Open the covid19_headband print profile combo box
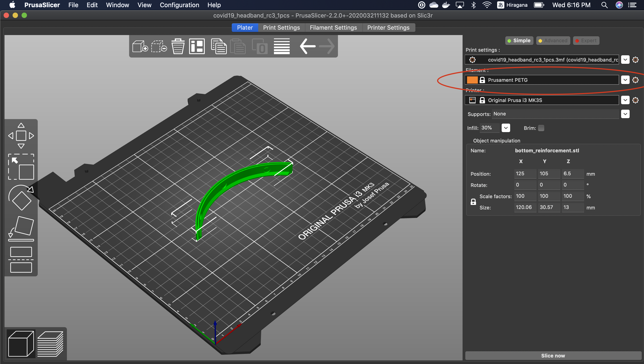Image resolution: width=644 pixels, height=364 pixels. 542,60
